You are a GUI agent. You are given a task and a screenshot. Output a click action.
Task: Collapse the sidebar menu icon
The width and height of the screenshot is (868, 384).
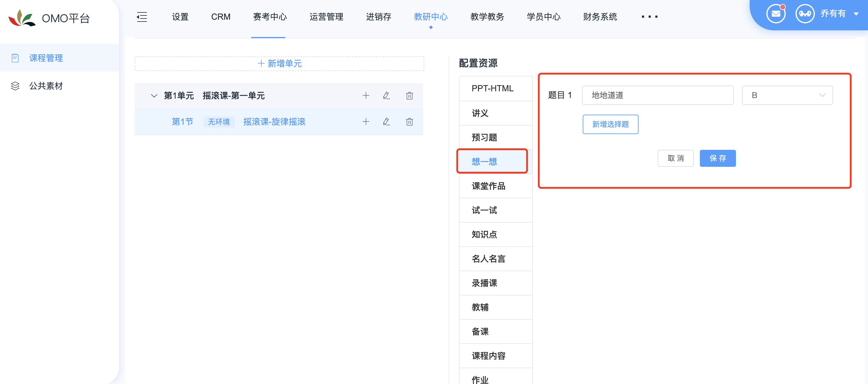[x=142, y=17]
